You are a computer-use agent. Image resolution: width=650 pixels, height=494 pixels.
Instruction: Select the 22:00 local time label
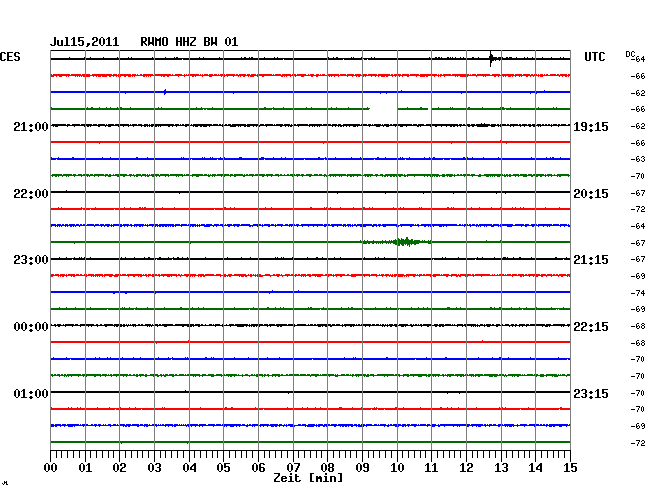pyautogui.click(x=31, y=194)
